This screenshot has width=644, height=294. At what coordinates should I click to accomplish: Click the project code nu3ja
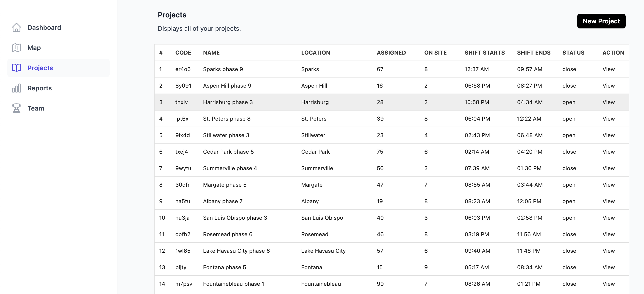pyautogui.click(x=182, y=218)
